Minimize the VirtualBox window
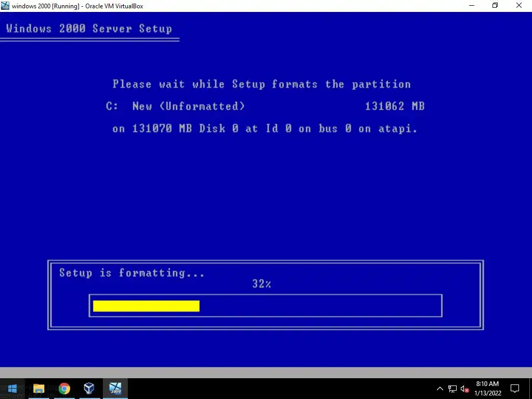Viewport: 532px width, 399px height. coord(472,6)
